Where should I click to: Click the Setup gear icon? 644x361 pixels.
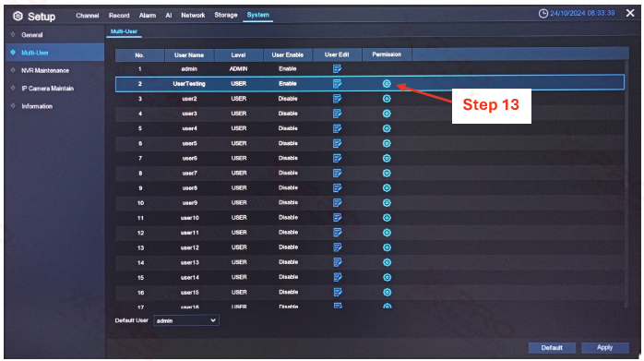(18, 16)
